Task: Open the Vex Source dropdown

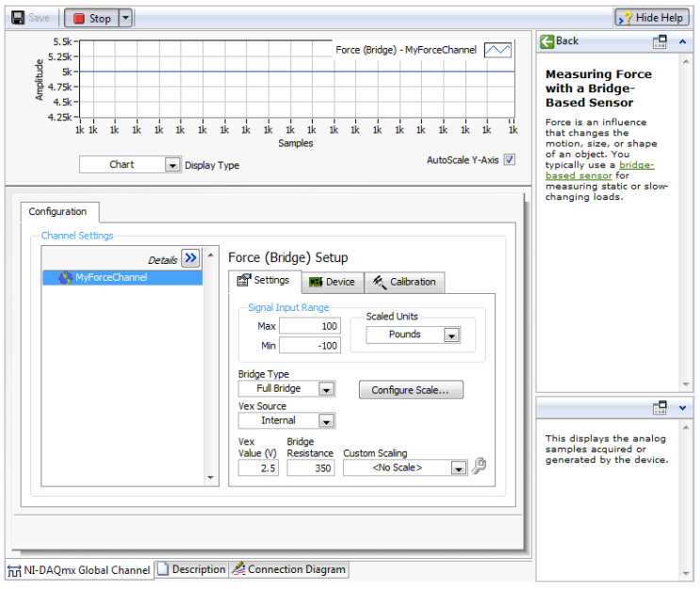Action: [x=326, y=421]
